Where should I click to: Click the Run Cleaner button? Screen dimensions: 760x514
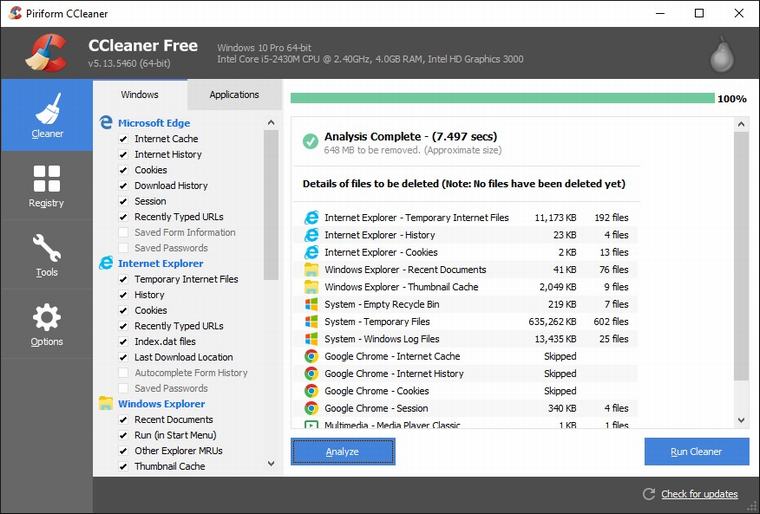pyautogui.click(x=697, y=451)
